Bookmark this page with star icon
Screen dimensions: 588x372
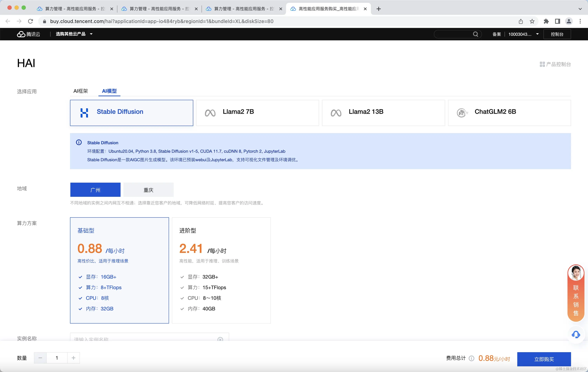pos(532,21)
